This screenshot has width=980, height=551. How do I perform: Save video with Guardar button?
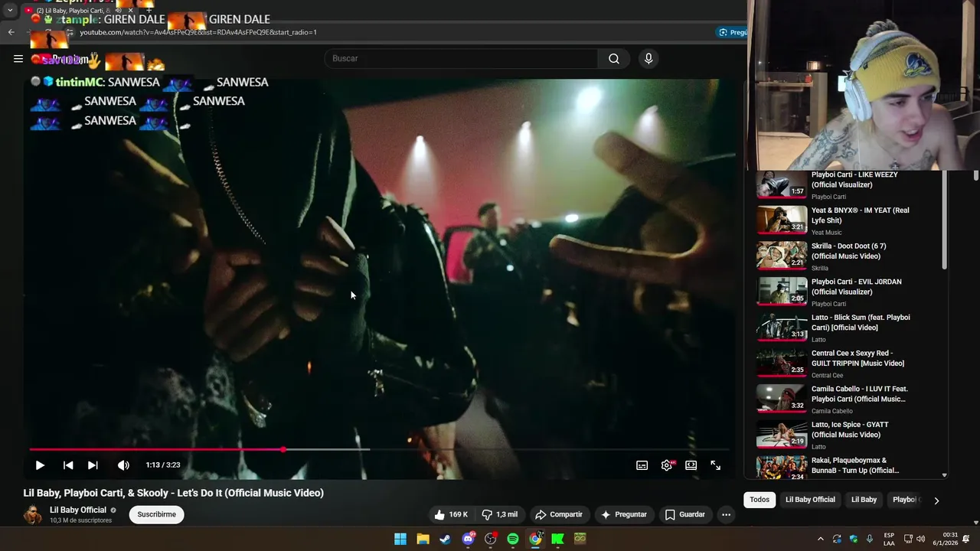click(685, 514)
